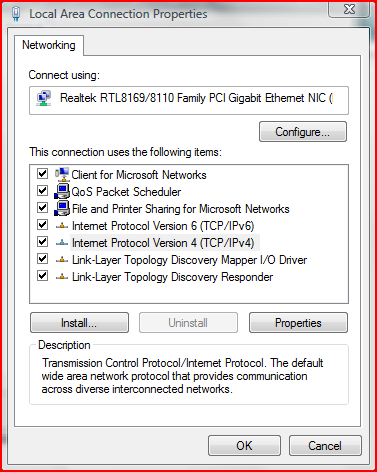Image resolution: width=377 pixels, height=472 pixels.
Task: Click the Client for Microsoft Networks icon
Action: (x=62, y=174)
